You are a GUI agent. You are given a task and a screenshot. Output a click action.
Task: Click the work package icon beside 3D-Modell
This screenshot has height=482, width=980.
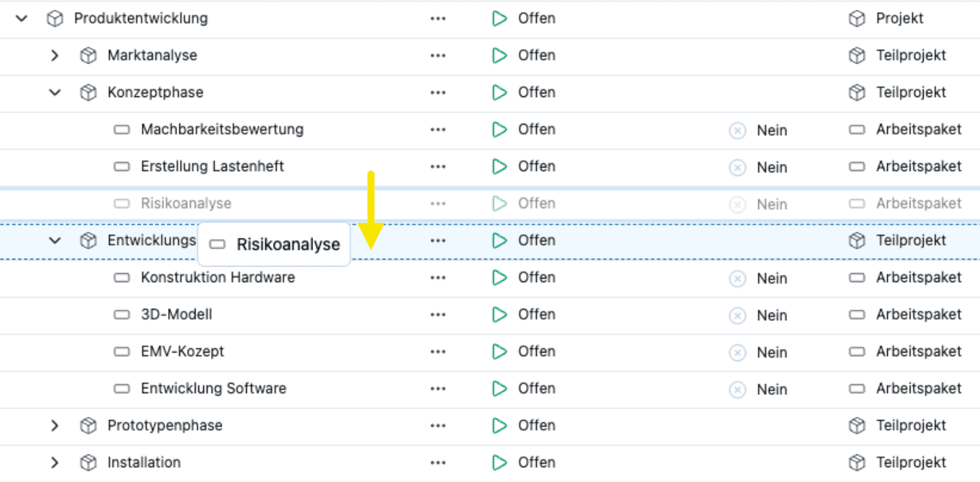(122, 315)
